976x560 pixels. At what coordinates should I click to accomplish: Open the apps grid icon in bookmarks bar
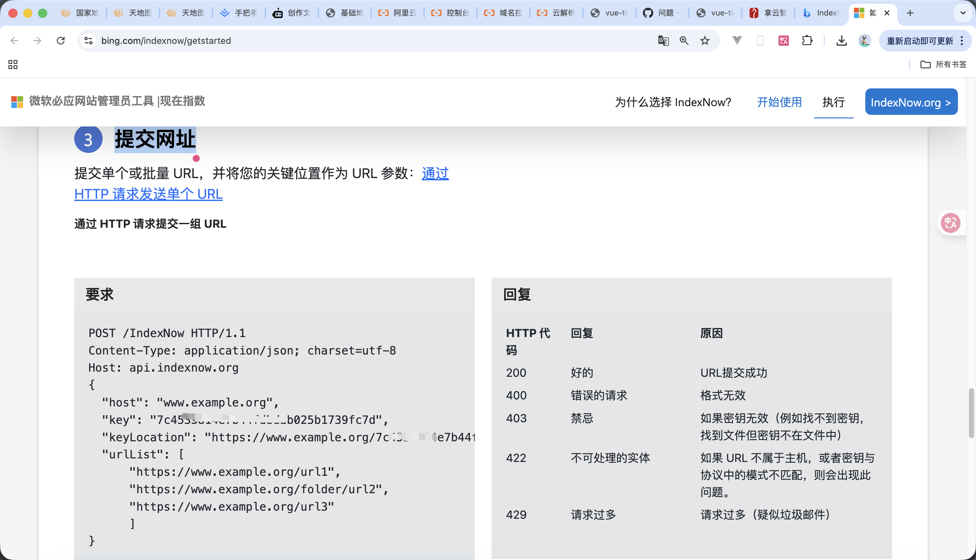13,64
